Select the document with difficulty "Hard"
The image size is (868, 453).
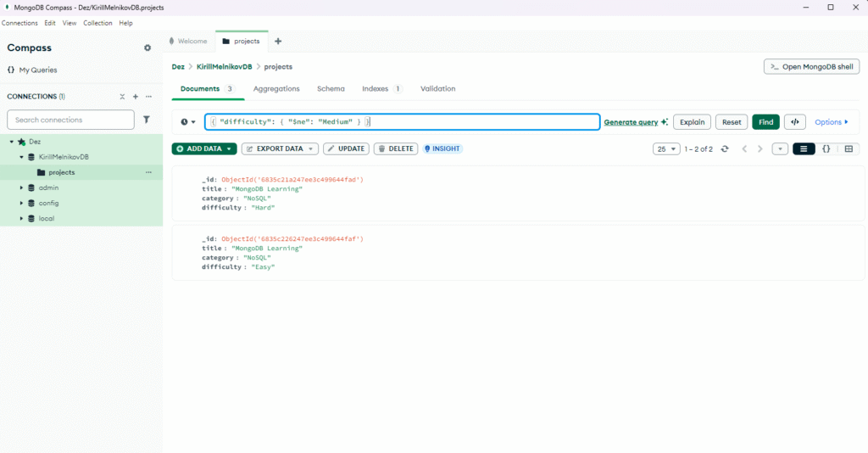(x=518, y=193)
